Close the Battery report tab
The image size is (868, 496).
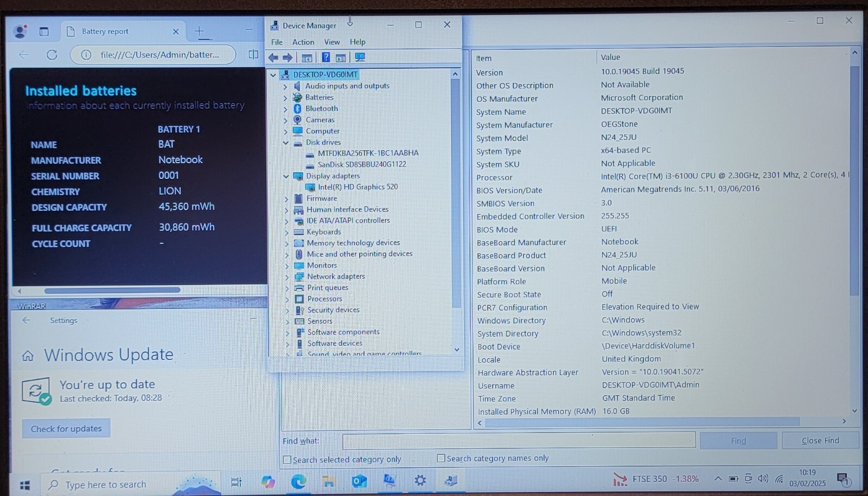pyautogui.click(x=176, y=31)
